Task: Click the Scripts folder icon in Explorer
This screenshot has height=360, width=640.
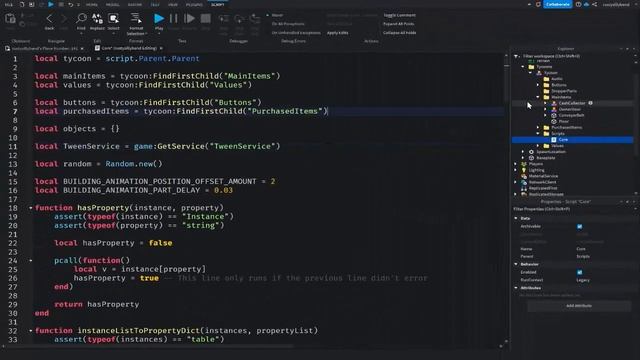Action: coord(547,133)
